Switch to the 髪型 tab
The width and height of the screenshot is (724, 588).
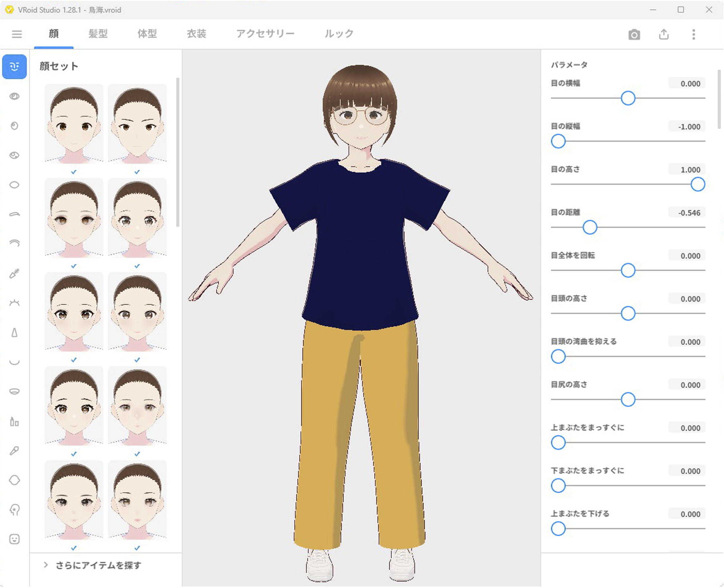point(98,34)
